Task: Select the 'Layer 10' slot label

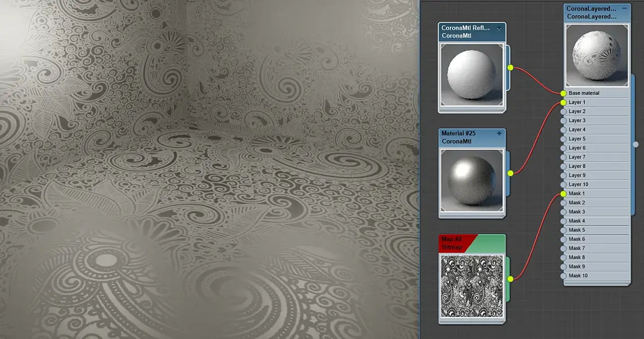Action: tap(579, 184)
